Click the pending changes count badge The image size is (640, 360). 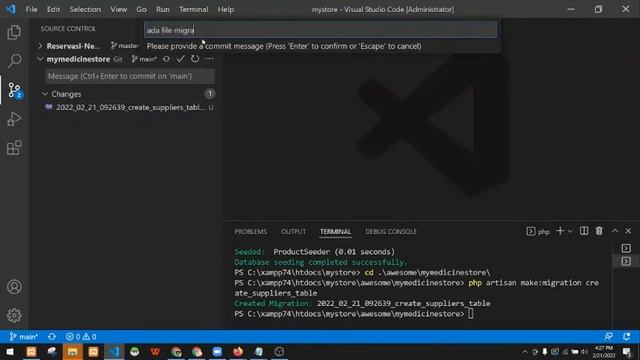point(210,94)
